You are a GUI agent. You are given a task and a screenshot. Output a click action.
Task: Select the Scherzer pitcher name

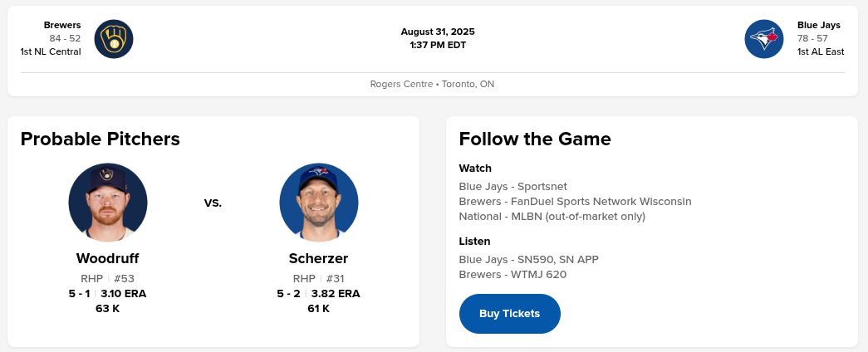[319, 258]
